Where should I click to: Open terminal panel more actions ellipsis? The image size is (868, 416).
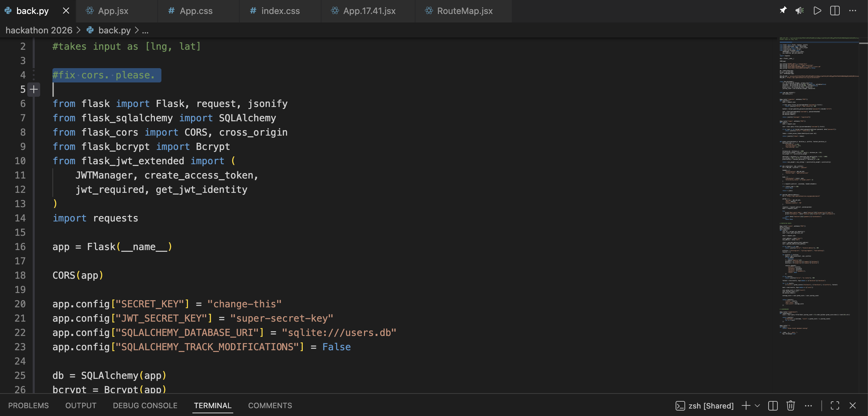coord(808,405)
